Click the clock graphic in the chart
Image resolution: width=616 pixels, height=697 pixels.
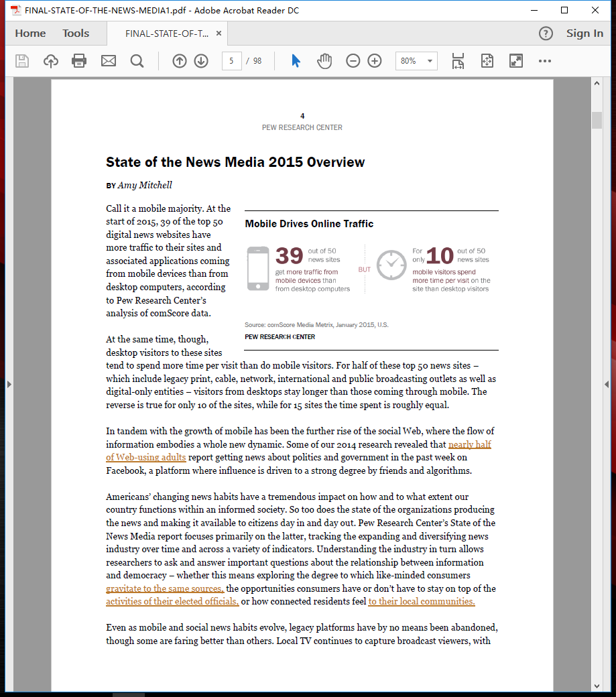click(x=391, y=265)
